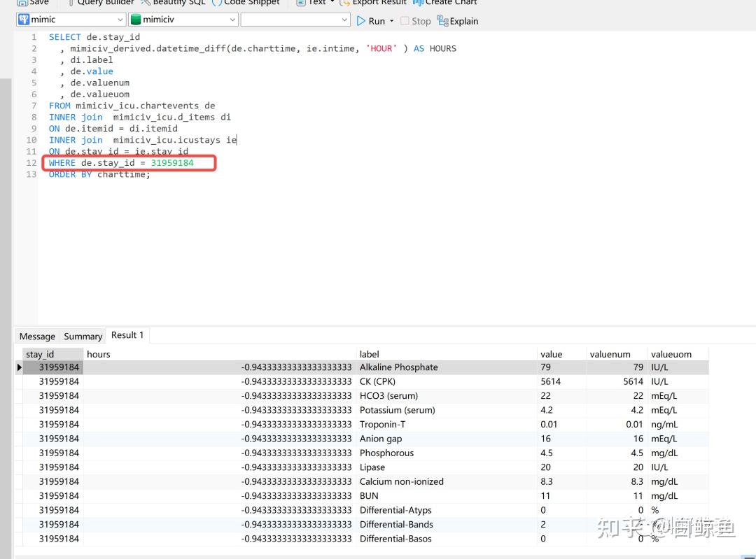Viewport: 756px width, 559px height.
Task: Expand the Text toolbar dropdown
Action: click(x=332, y=3)
